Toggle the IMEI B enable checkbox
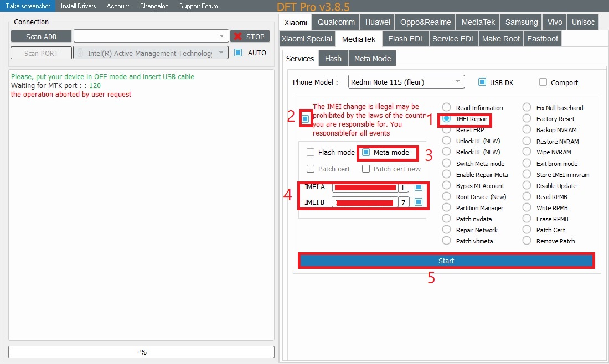Screen dimensions: 609x364 tap(419, 202)
